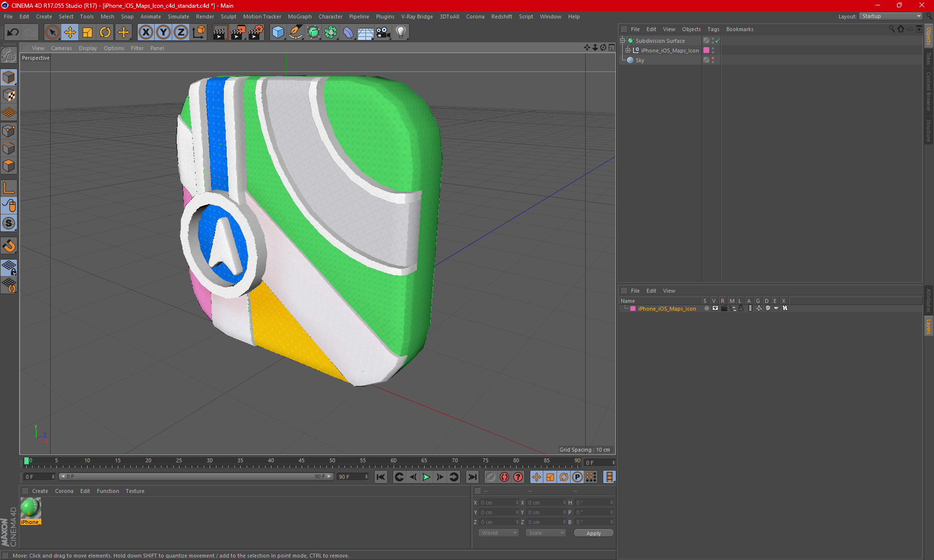Click frame 45 on the timeline ruler

(302, 461)
